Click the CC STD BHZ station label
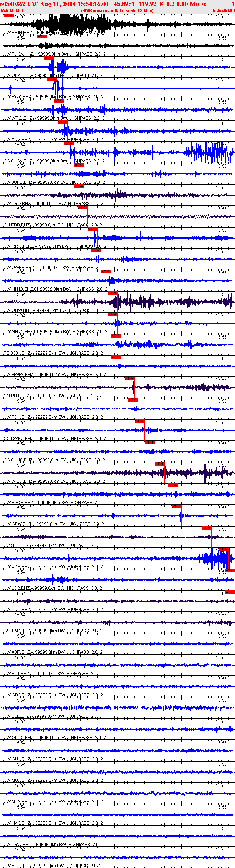 53,545
